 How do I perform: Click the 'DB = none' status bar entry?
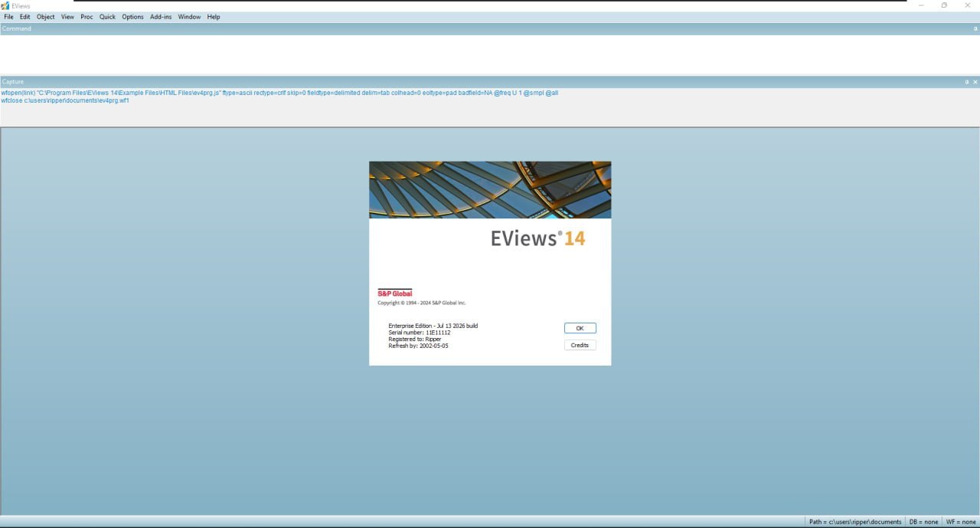point(923,522)
